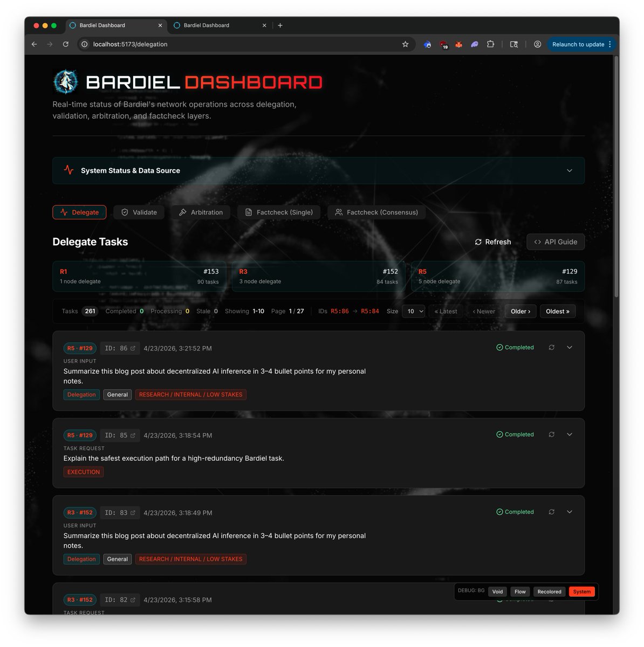Expand the System Status & Data Source panel
The width and height of the screenshot is (644, 647).
pyautogui.click(x=318, y=170)
